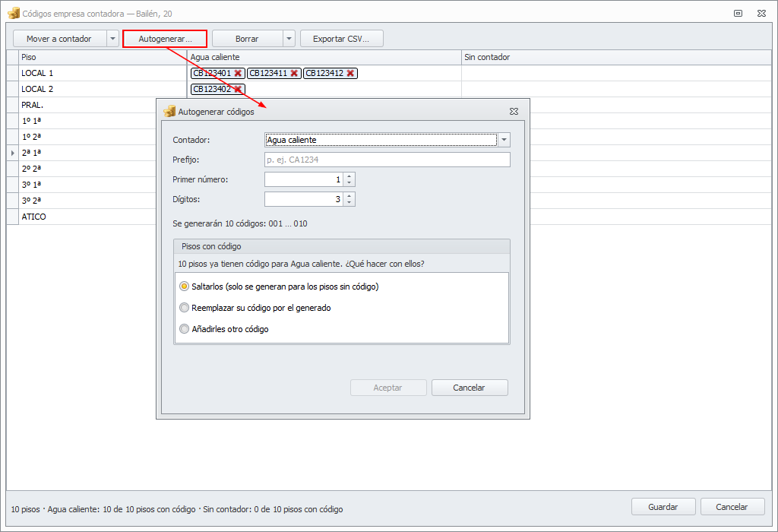Screen dimensions: 778x532
Task: Click Cancelar in the main window footer
Action: pyautogui.click(x=732, y=507)
